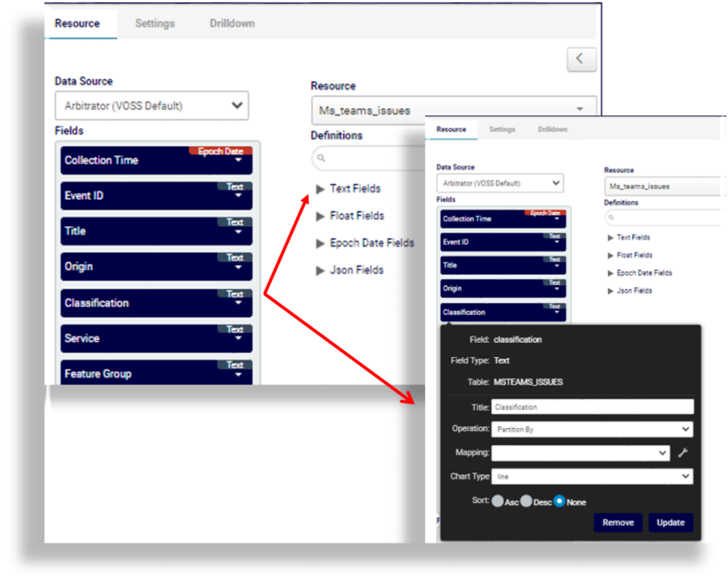This screenshot has width=728, height=583.
Task: Open Arbitrator (VOSS Default) data source dropdown
Action: pos(152,105)
